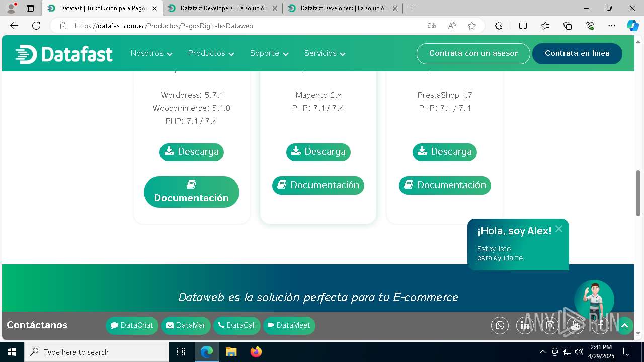Download the PrestaShop plugin
Image resolution: width=644 pixels, height=362 pixels.
pyautogui.click(x=445, y=152)
